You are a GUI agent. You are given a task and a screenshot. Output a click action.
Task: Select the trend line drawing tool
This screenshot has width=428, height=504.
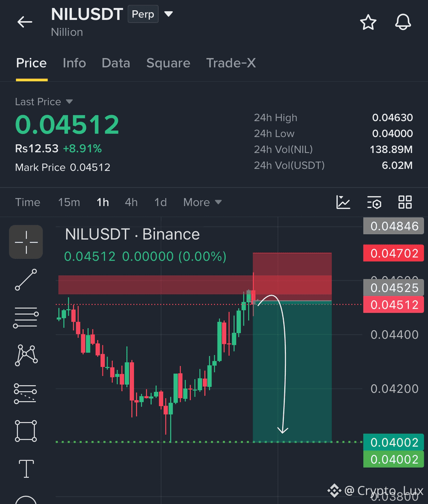[x=26, y=280]
